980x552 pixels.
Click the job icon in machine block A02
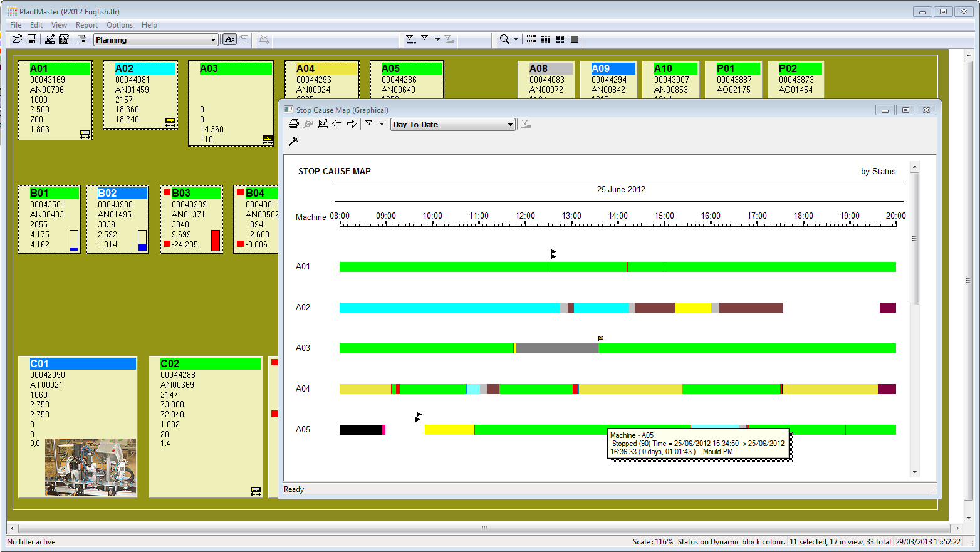point(170,122)
